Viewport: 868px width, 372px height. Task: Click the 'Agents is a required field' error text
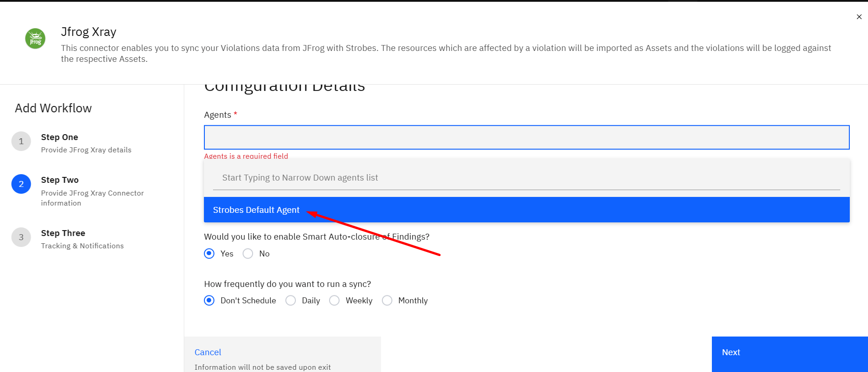point(246,156)
